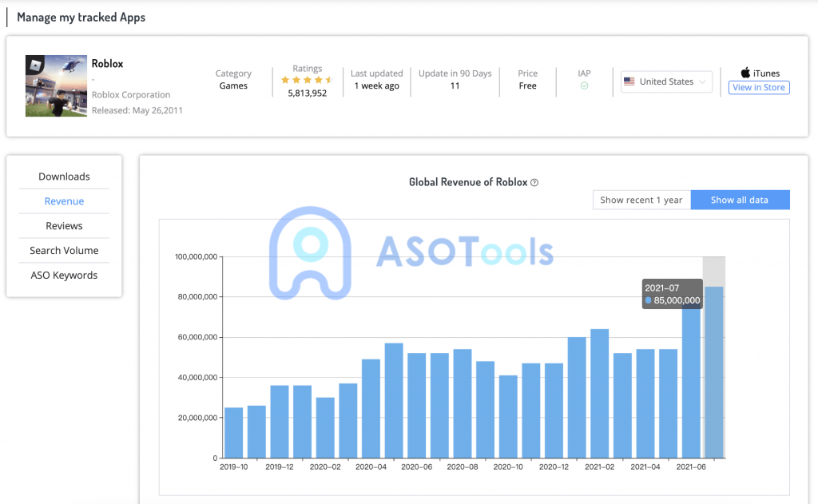Click the Price Free value
The image size is (818, 504).
point(527,85)
